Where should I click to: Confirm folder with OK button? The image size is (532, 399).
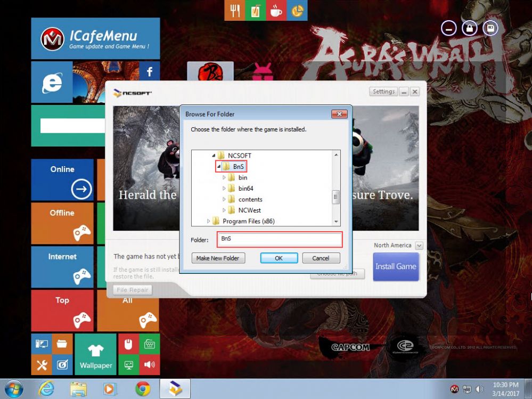click(279, 258)
